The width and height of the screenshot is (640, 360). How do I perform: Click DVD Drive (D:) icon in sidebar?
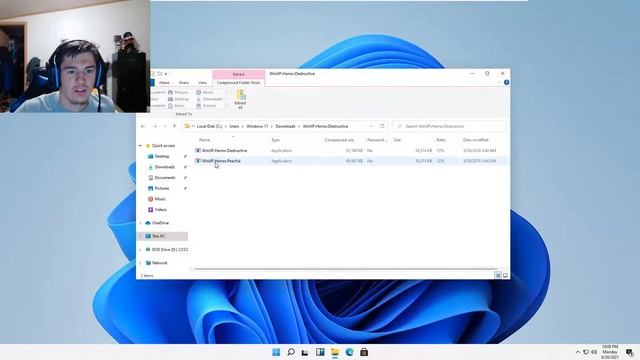click(148, 249)
